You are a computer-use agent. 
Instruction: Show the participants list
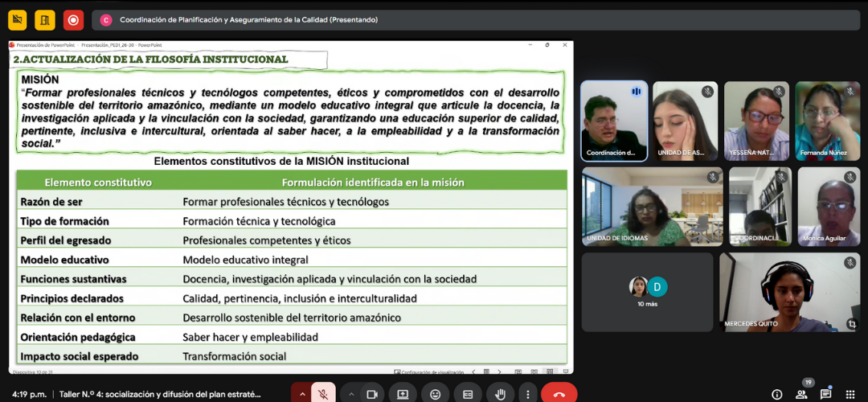pos(801,394)
